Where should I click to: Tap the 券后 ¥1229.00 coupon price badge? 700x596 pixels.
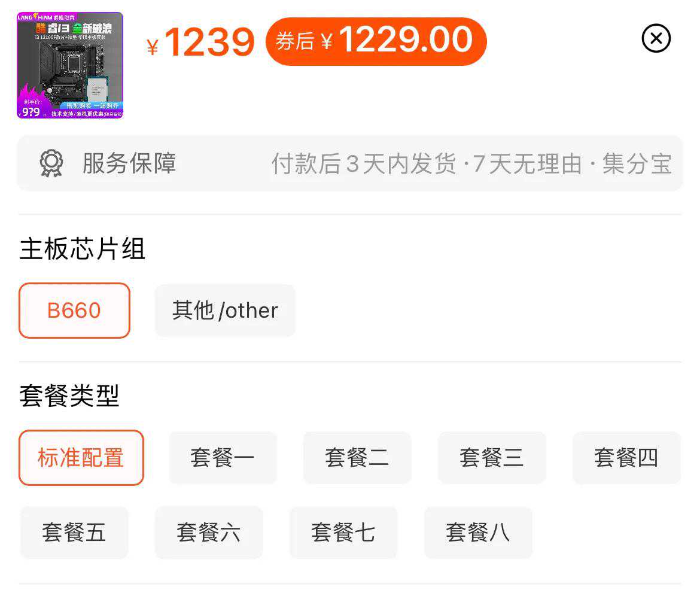click(x=376, y=41)
